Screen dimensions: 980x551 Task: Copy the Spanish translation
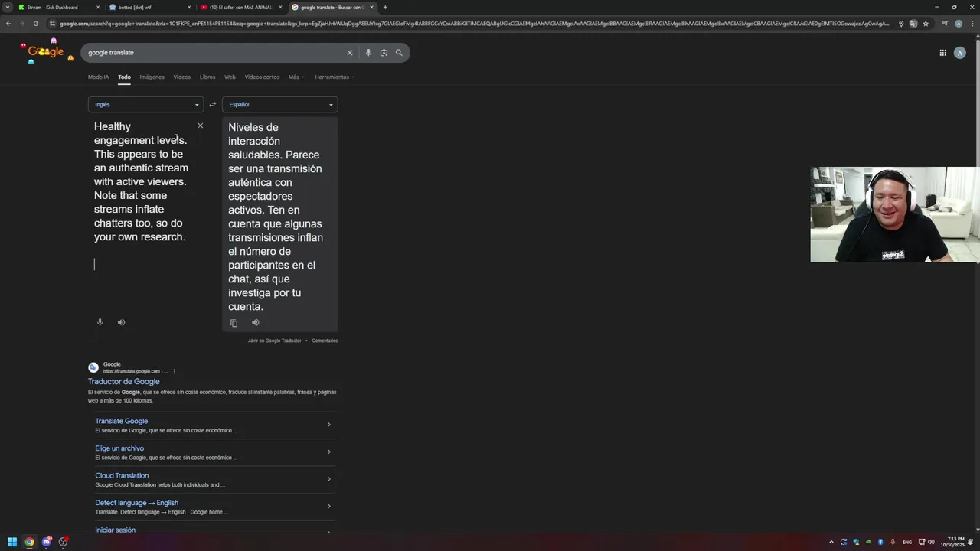point(234,323)
